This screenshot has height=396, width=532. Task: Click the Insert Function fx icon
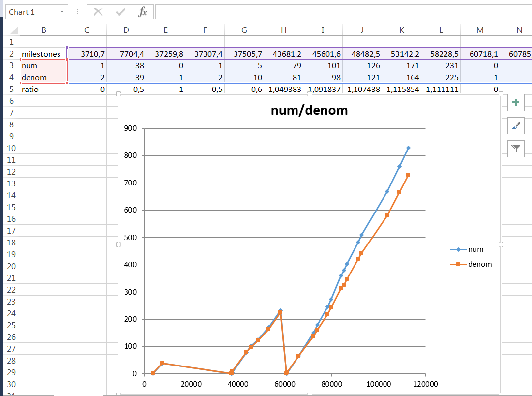(x=142, y=12)
